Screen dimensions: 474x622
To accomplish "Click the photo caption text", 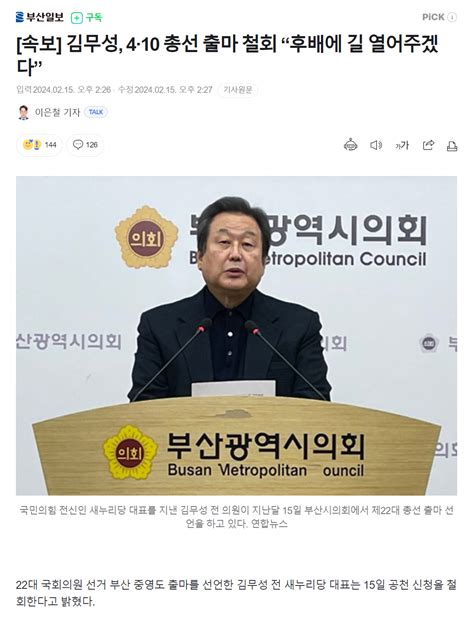I will (236, 516).
